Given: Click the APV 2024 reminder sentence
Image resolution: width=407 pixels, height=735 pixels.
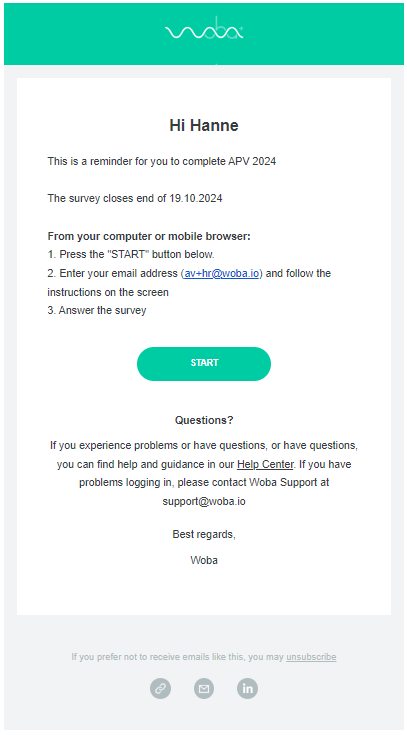Looking at the screenshot, I should [162, 161].
